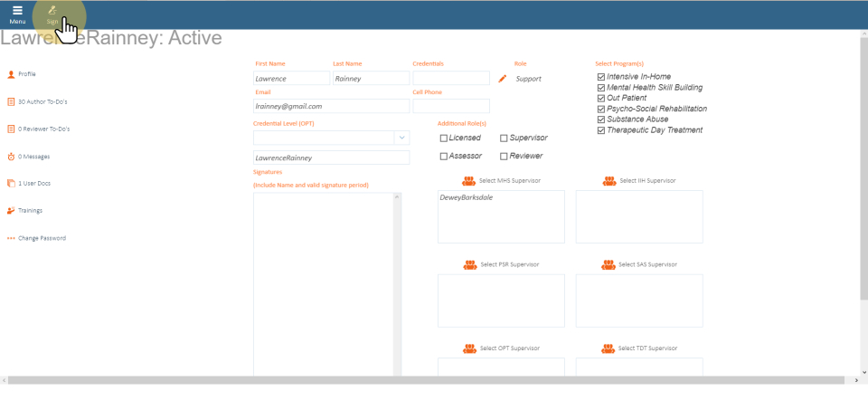Open Profile in the left sidebar

coord(27,74)
